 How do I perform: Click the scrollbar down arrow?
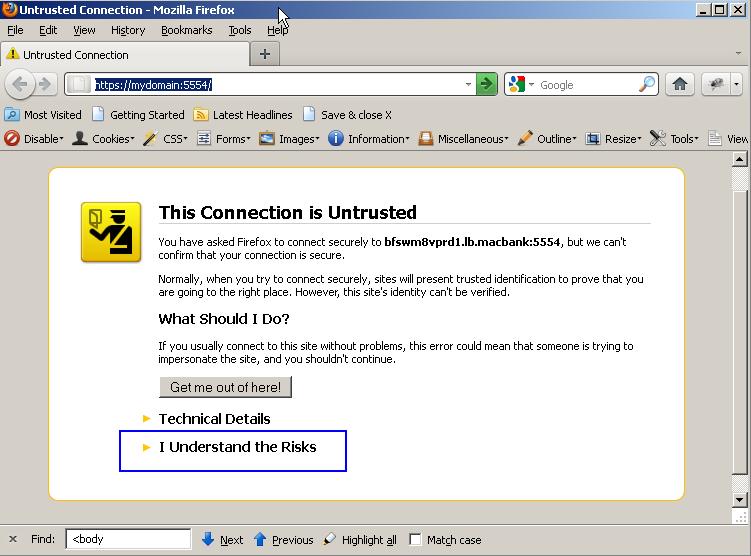tap(740, 500)
